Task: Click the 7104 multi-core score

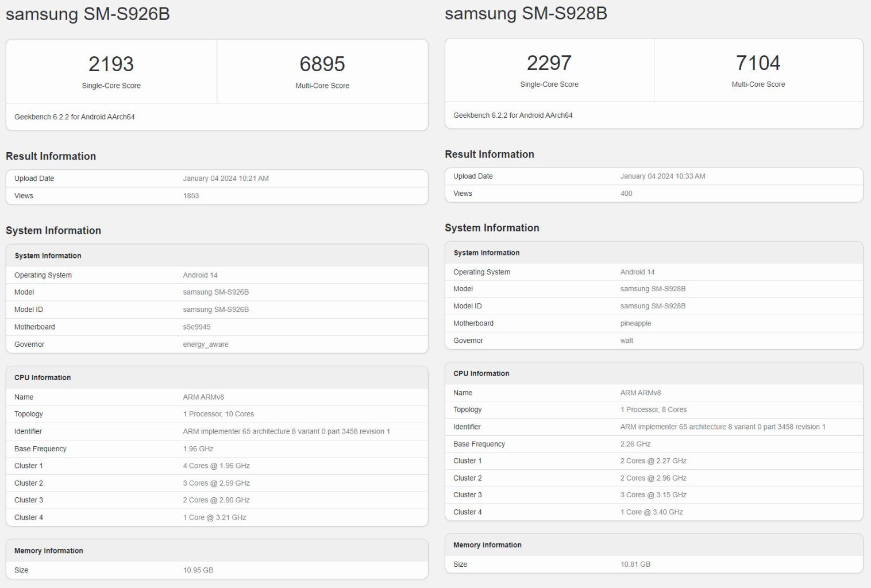Action: (758, 63)
